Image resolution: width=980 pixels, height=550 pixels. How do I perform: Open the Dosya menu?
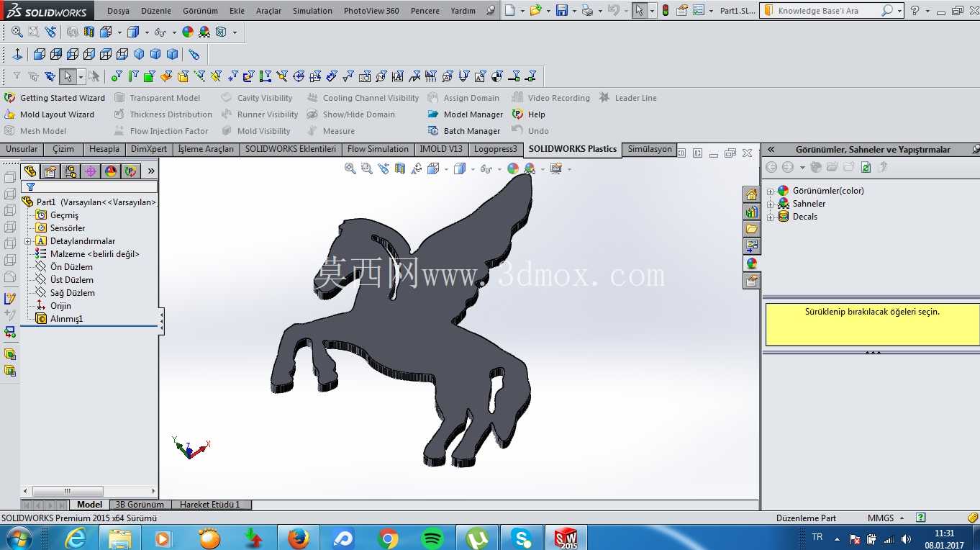(x=118, y=11)
